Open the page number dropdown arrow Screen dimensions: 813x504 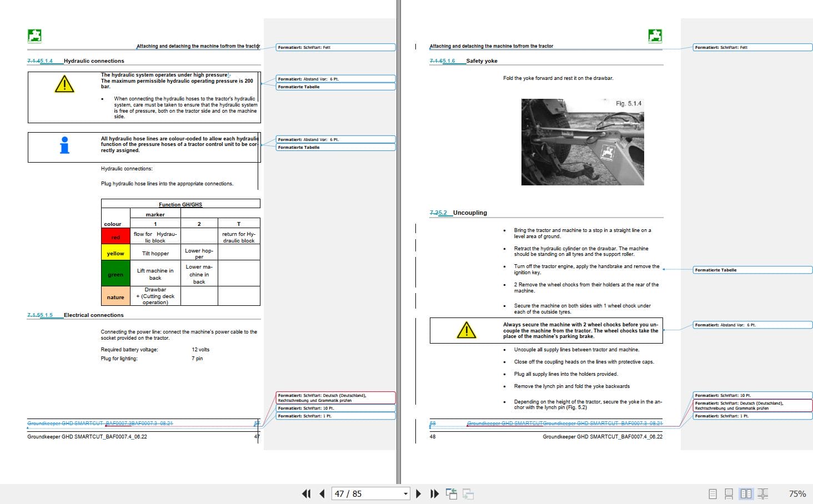point(405,494)
